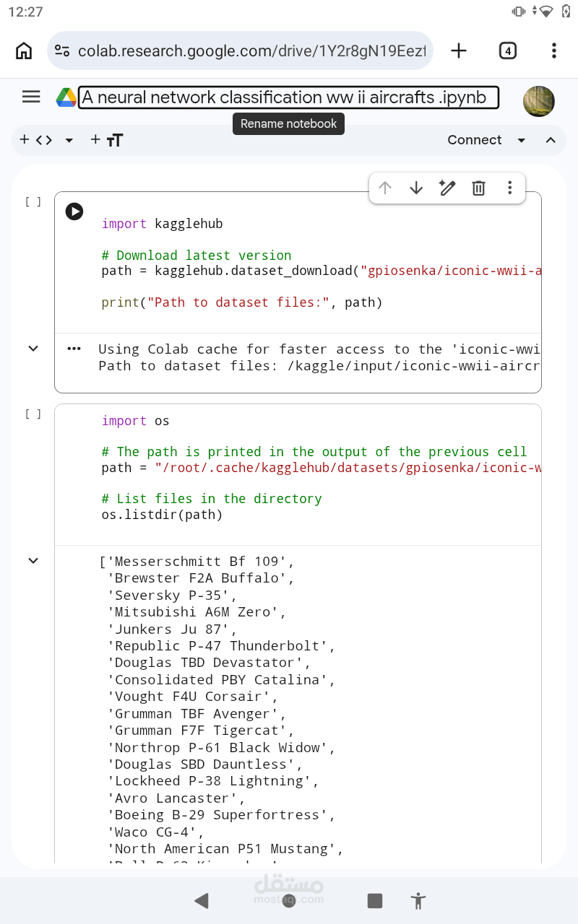
Task: Click the 'import os' code line
Action: pyautogui.click(x=135, y=421)
